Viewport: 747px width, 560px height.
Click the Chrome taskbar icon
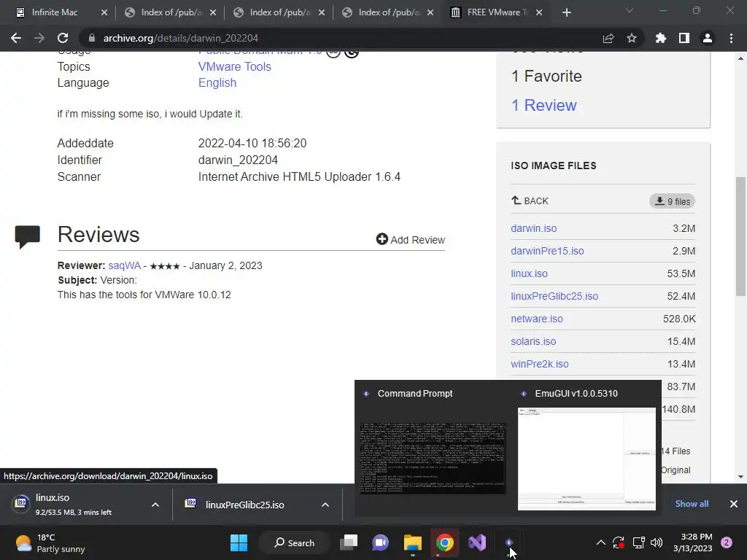pyautogui.click(x=445, y=542)
